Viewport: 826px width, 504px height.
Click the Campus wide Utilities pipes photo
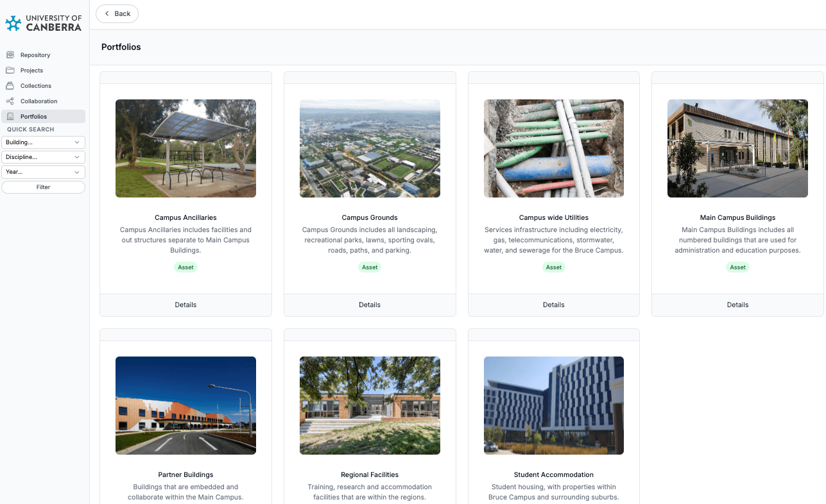point(554,148)
